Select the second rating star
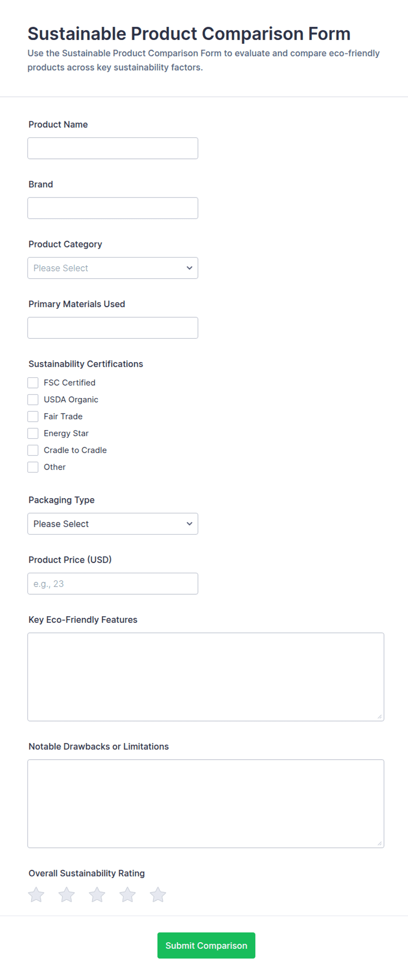 pos(67,894)
